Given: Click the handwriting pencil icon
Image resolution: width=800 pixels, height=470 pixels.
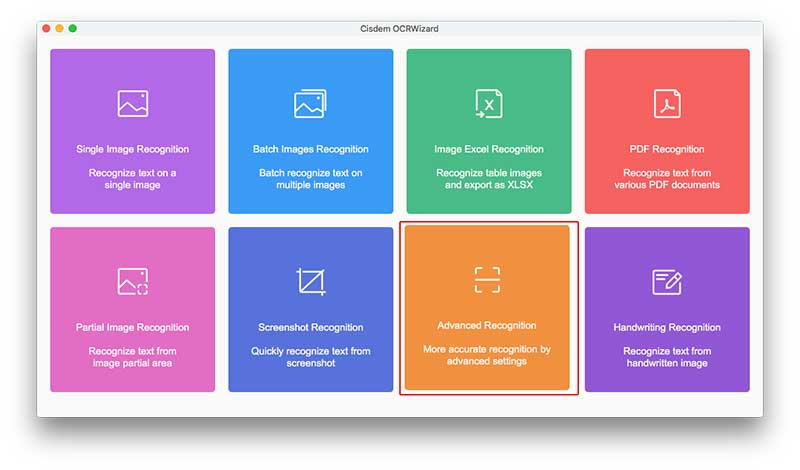Looking at the screenshot, I should click(666, 282).
